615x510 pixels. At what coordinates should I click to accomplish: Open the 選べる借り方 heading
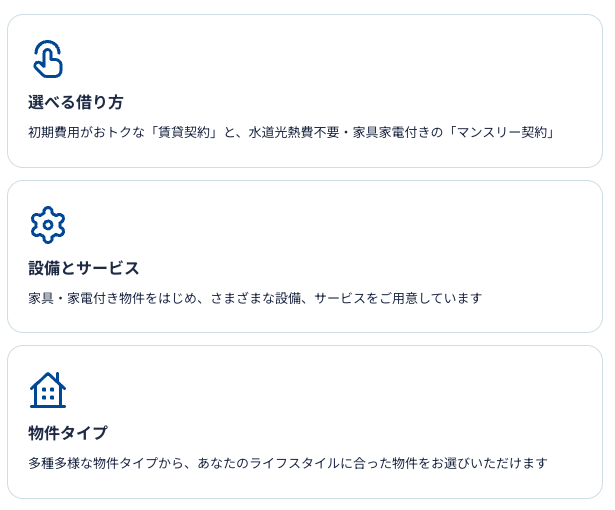[x=76, y=102]
